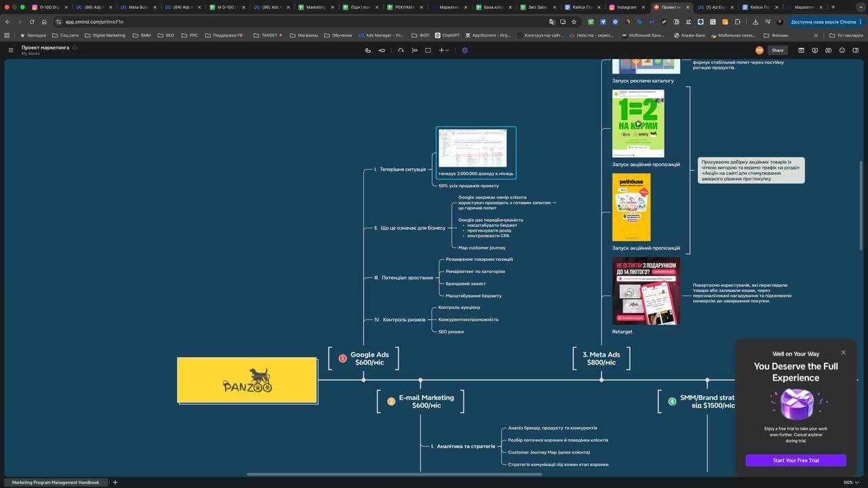Click the purple AI copilot icon
Image resolution: width=868 pixels, height=488 pixels.
[465, 50]
